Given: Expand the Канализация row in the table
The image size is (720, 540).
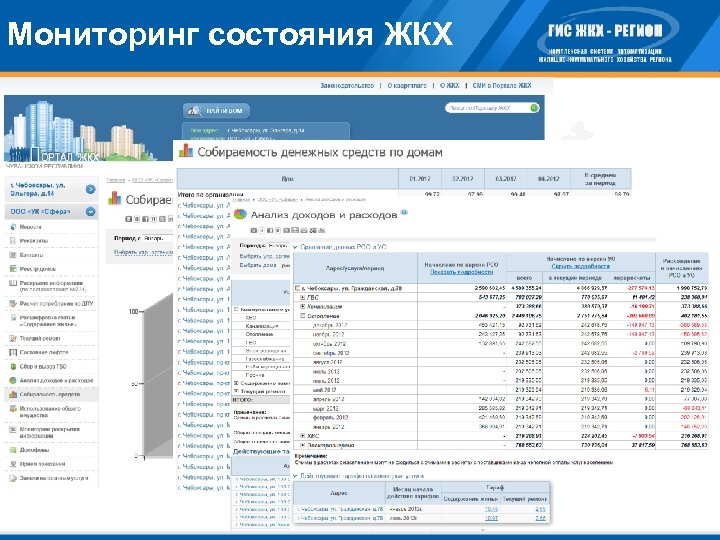Looking at the screenshot, I should click(303, 307).
